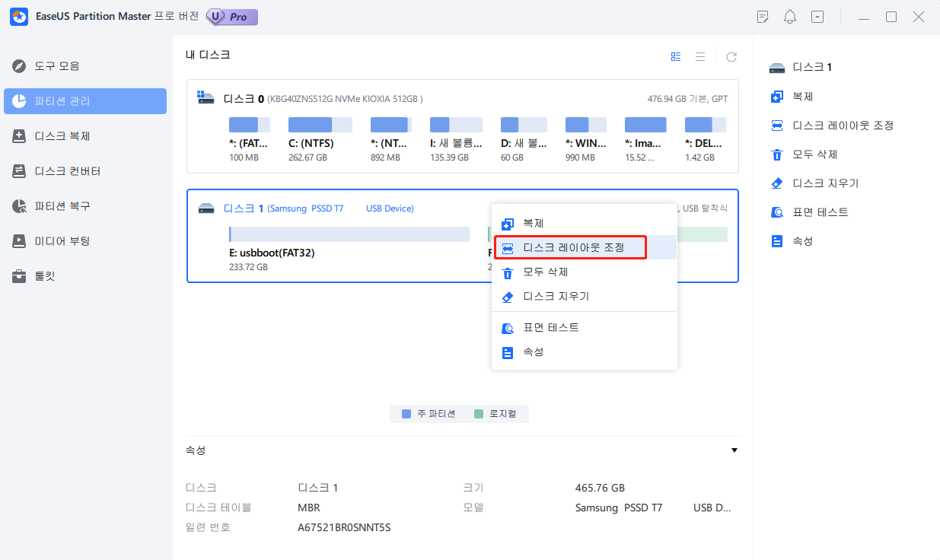This screenshot has width=940, height=560.
Task: Choose 표면 테스트 in the context menu
Action: tap(585, 327)
